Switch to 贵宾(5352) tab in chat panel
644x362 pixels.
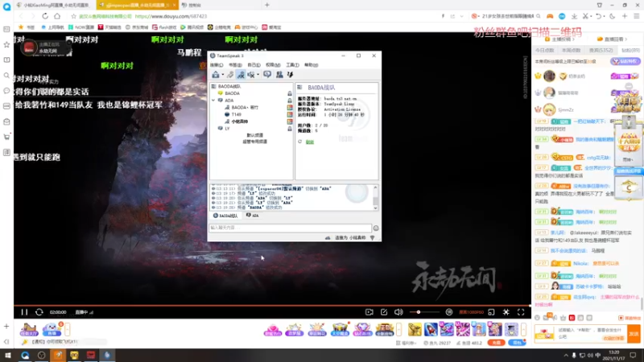pyautogui.click(x=601, y=50)
